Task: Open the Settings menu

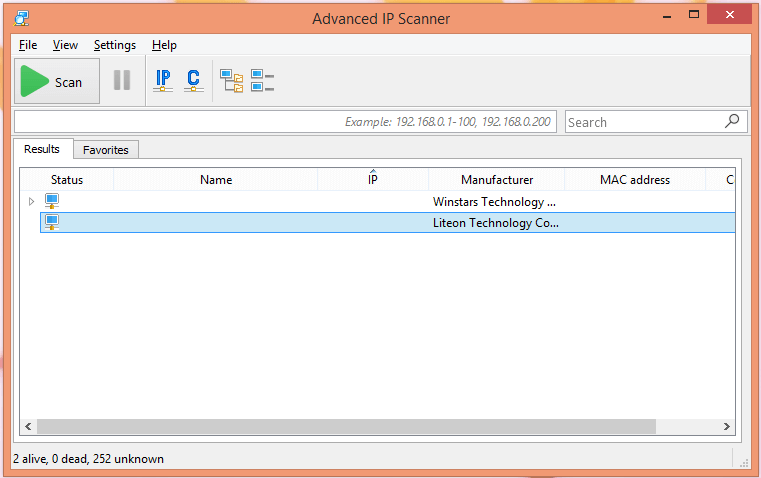Action: coord(115,45)
